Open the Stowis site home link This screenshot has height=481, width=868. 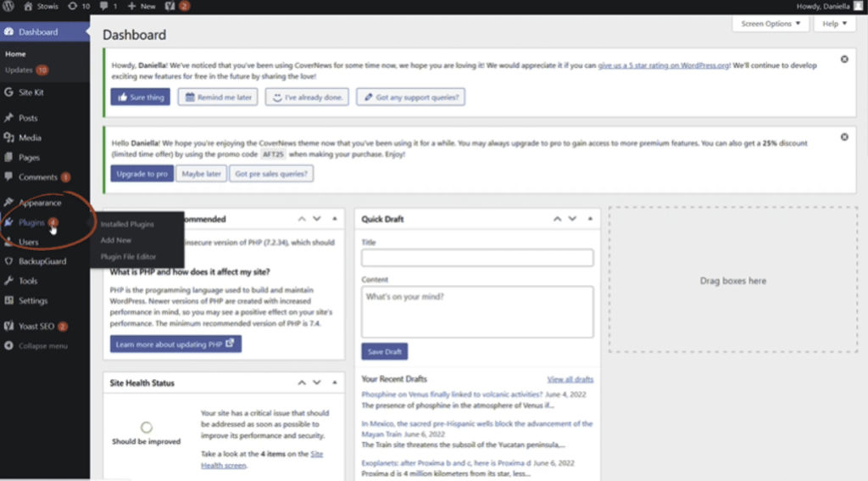41,6
